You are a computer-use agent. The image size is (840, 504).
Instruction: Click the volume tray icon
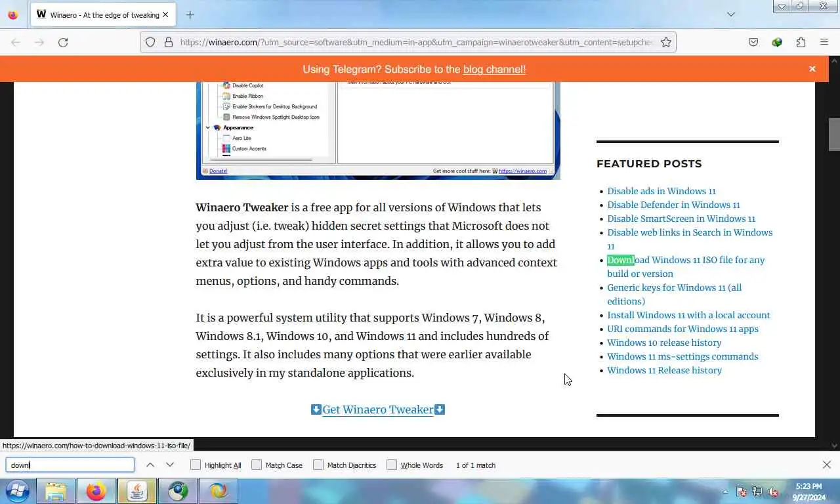point(773,492)
